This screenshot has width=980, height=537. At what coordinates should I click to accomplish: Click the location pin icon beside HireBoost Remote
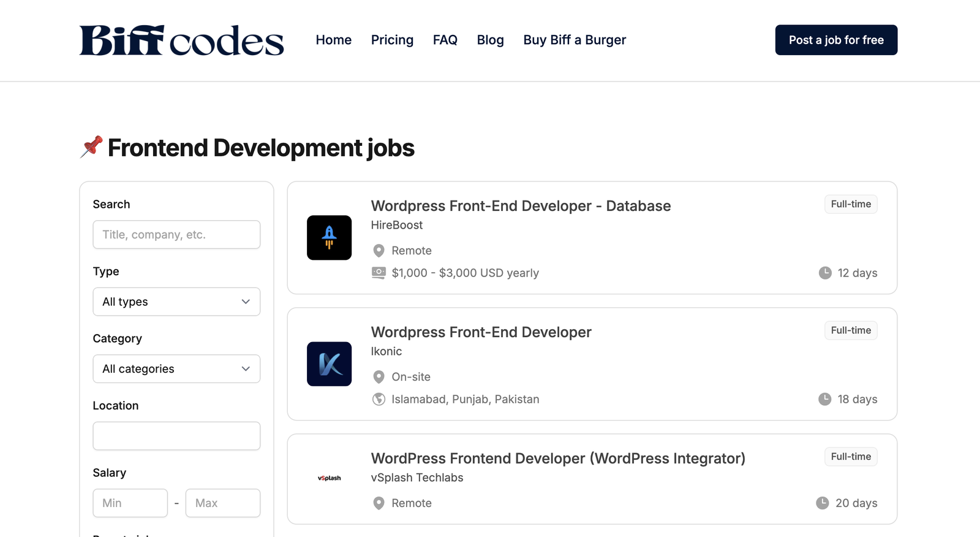[x=379, y=251]
